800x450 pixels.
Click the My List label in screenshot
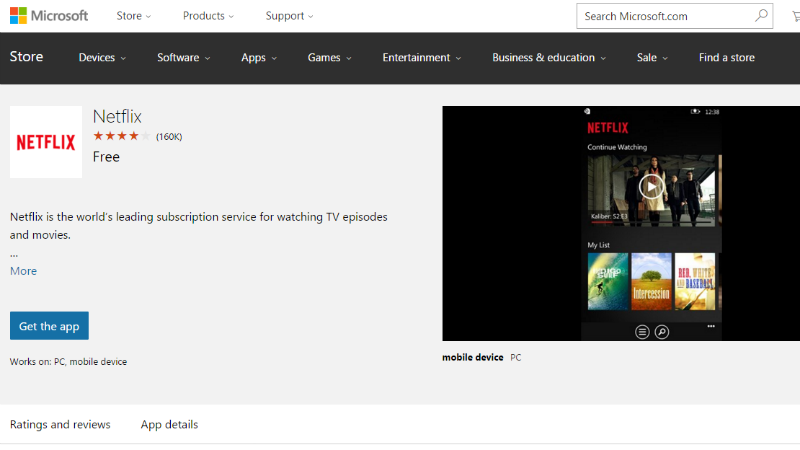tap(598, 245)
